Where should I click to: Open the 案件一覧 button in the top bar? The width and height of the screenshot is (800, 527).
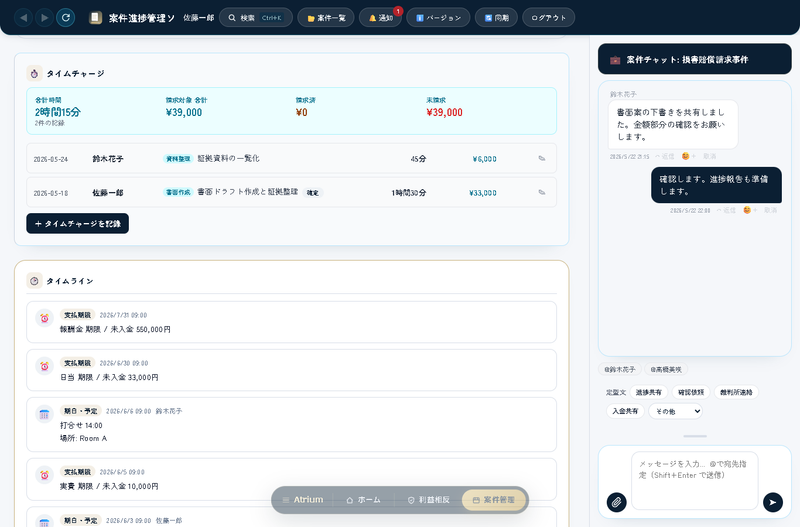point(326,18)
